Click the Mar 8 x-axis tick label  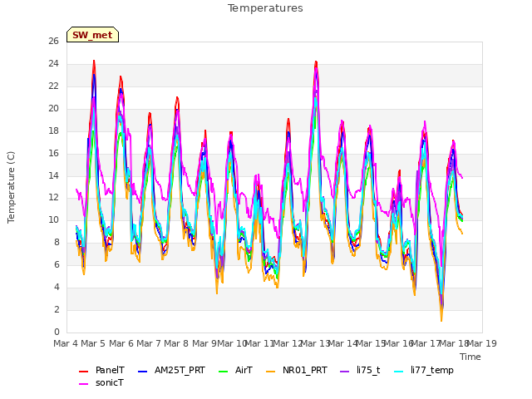(176, 343)
